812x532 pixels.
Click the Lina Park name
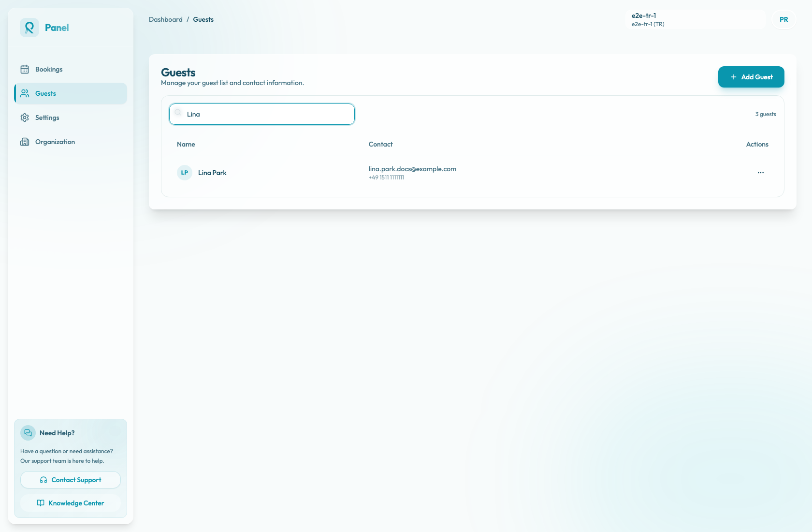click(x=212, y=173)
